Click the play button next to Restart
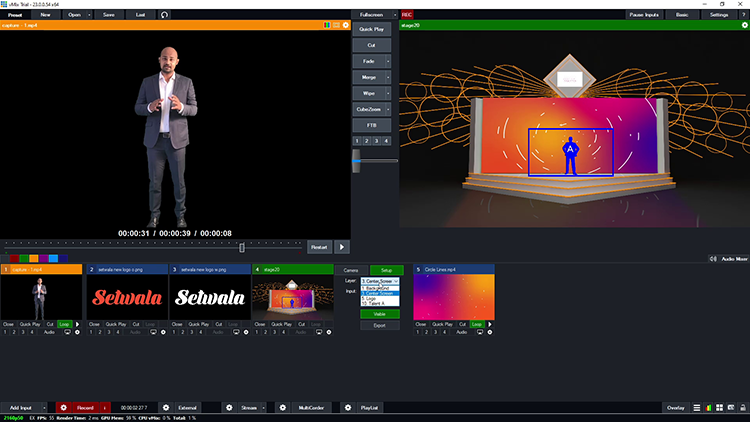This screenshot has width=750, height=422. click(x=342, y=246)
